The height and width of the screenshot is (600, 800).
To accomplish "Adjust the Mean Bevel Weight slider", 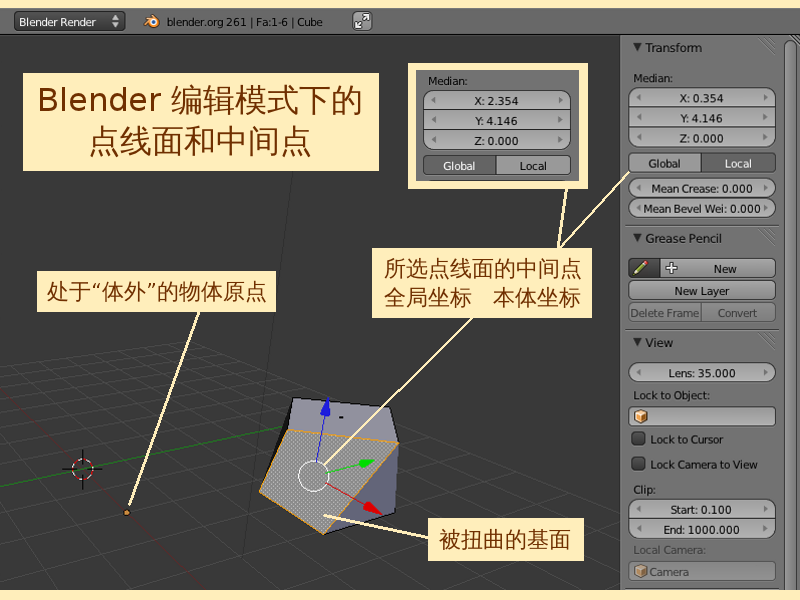I will coord(702,208).
